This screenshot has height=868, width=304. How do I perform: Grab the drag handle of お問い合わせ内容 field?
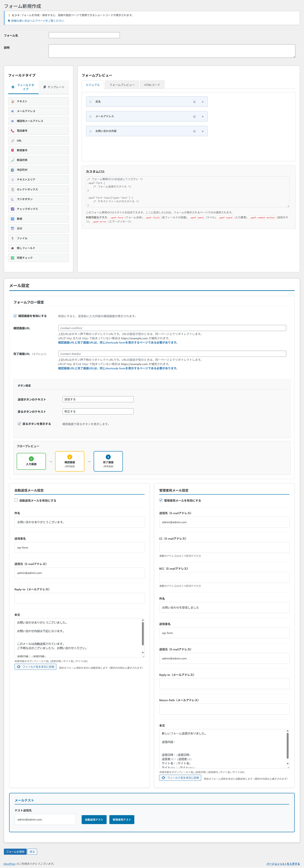pos(90,131)
